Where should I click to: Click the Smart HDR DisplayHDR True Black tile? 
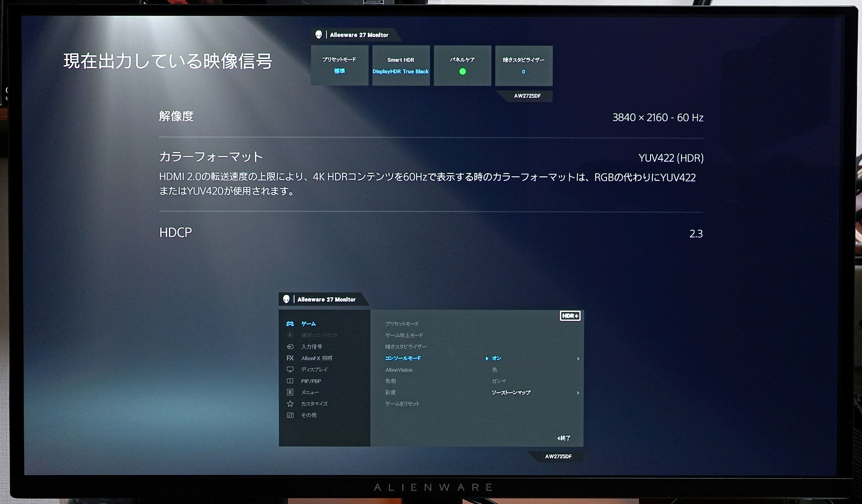(x=401, y=66)
